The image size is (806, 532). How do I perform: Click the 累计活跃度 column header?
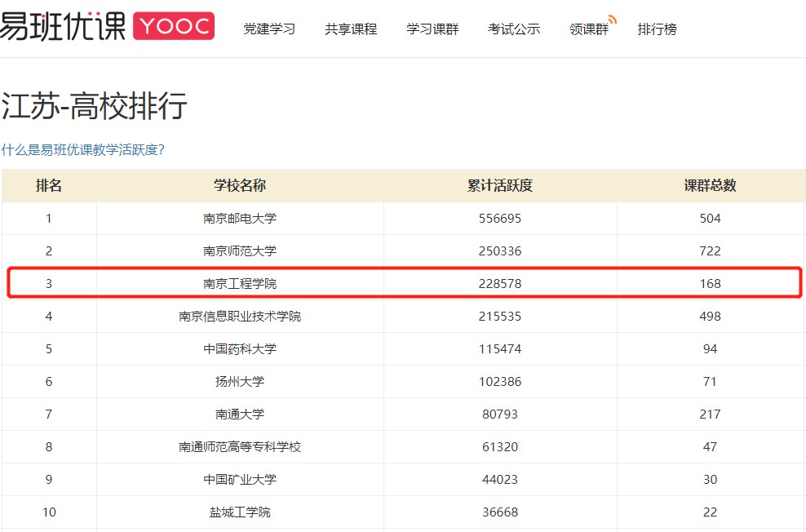[499, 185]
